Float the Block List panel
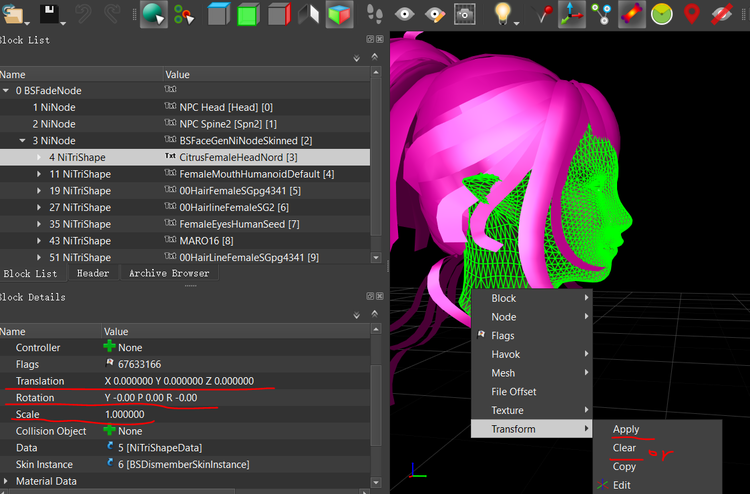Image resolution: width=750 pixels, height=494 pixels. point(370,39)
